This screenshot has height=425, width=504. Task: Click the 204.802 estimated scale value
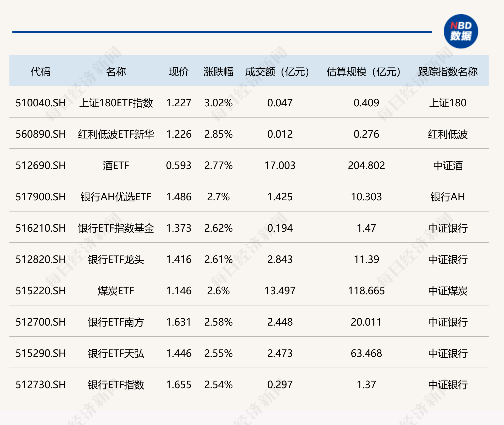366,166
